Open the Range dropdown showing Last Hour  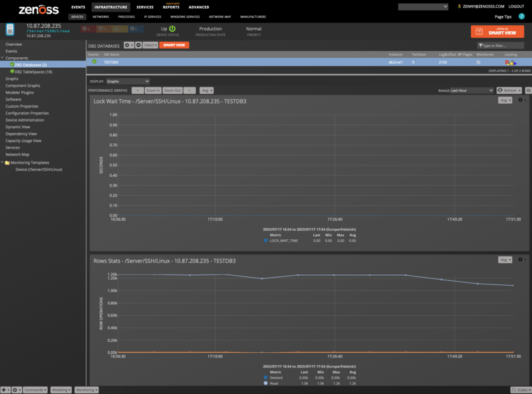pyautogui.click(x=471, y=90)
